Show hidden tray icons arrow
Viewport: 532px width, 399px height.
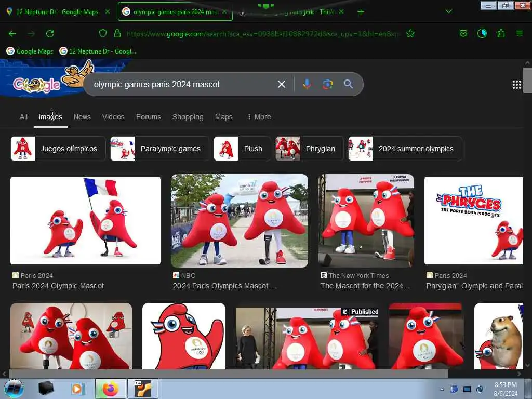click(x=442, y=389)
